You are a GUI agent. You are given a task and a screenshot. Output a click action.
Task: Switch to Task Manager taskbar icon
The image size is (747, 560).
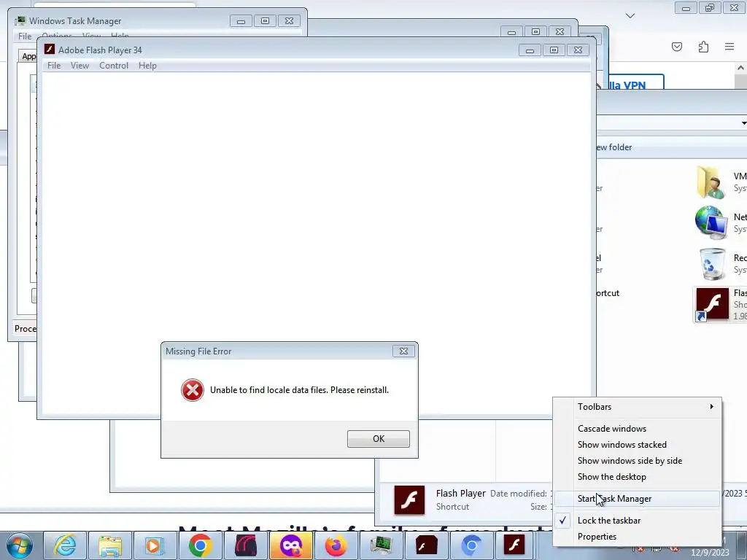coord(381,545)
